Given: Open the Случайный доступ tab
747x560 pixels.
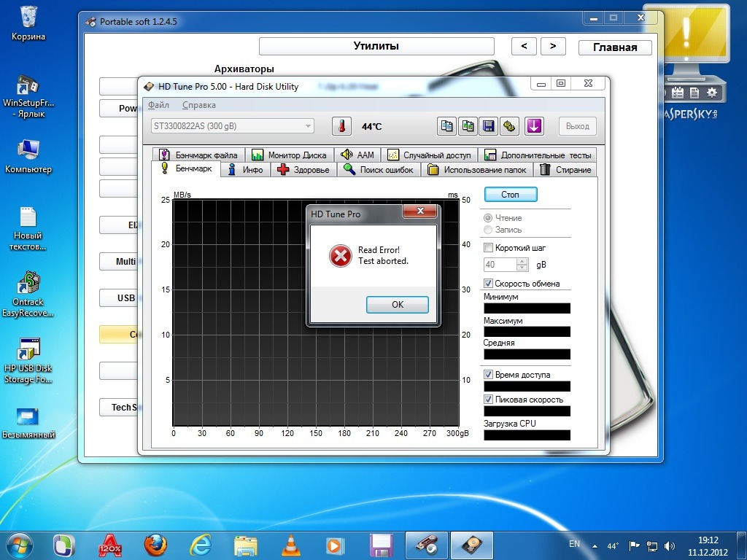Looking at the screenshot, I should point(429,155).
